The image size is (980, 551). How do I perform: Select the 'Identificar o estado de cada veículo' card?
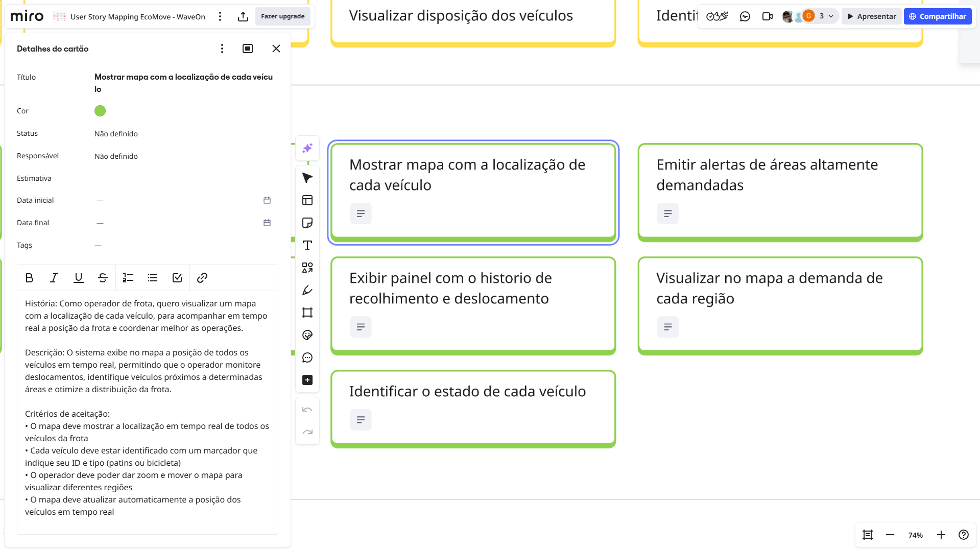point(472,408)
